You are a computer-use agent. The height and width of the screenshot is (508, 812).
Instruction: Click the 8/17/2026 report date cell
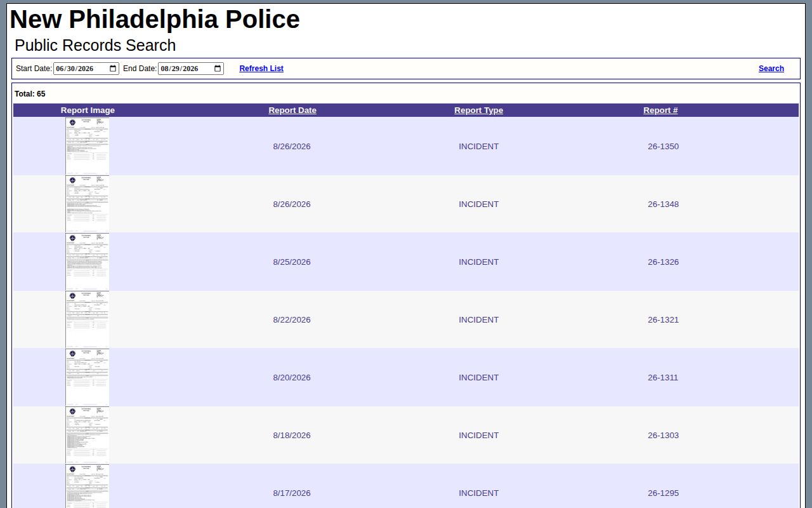point(292,493)
